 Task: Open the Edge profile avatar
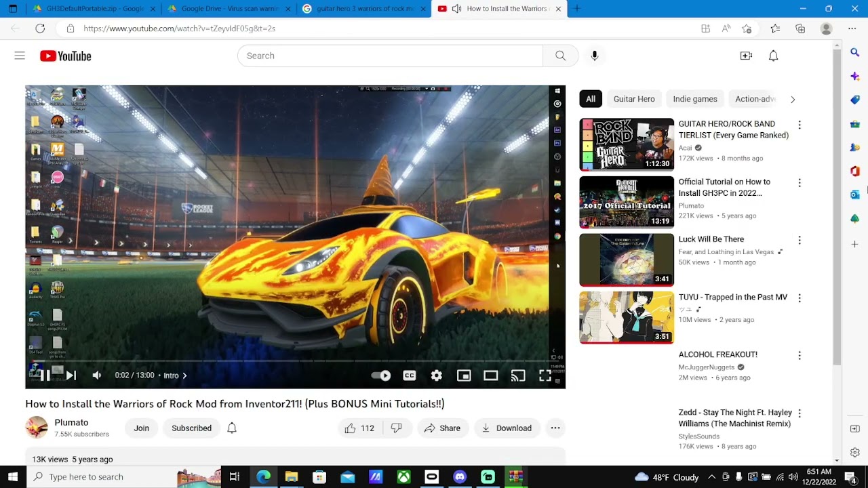tap(826, 28)
